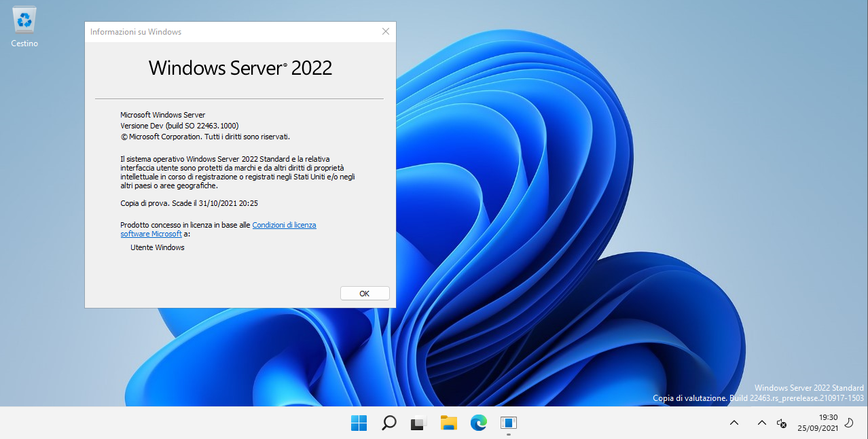The width and height of the screenshot is (868, 439).
Task: Click 'Versione Dev (build SO 22463.1000)' text
Action: [x=180, y=126]
